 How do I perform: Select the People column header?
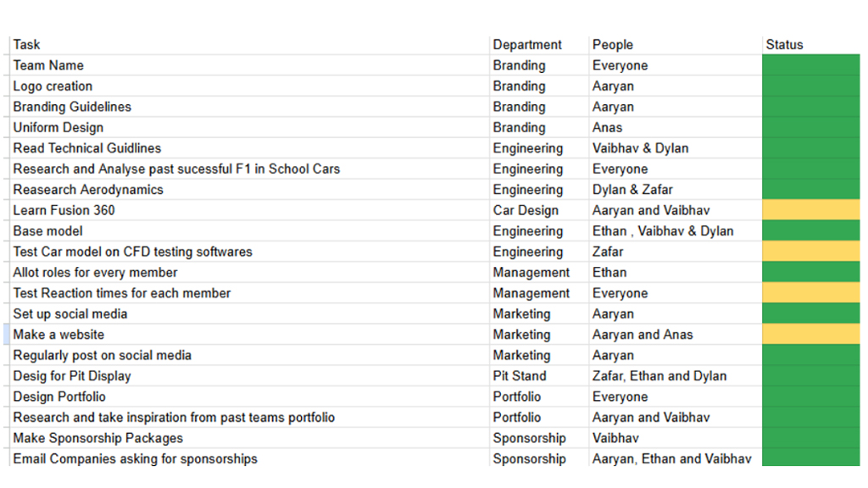click(676, 45)
